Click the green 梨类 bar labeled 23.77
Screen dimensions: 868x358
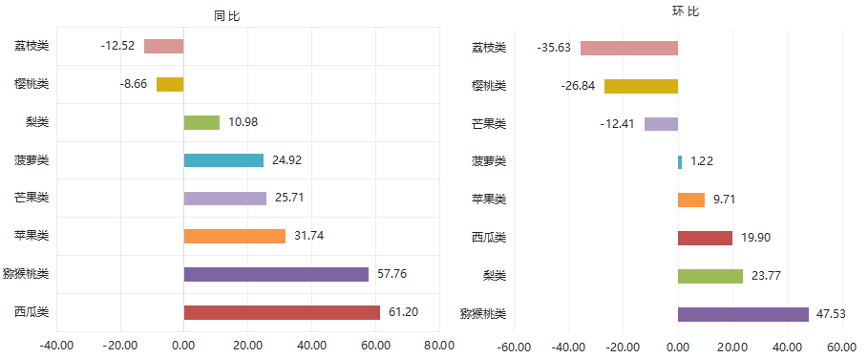710,276
